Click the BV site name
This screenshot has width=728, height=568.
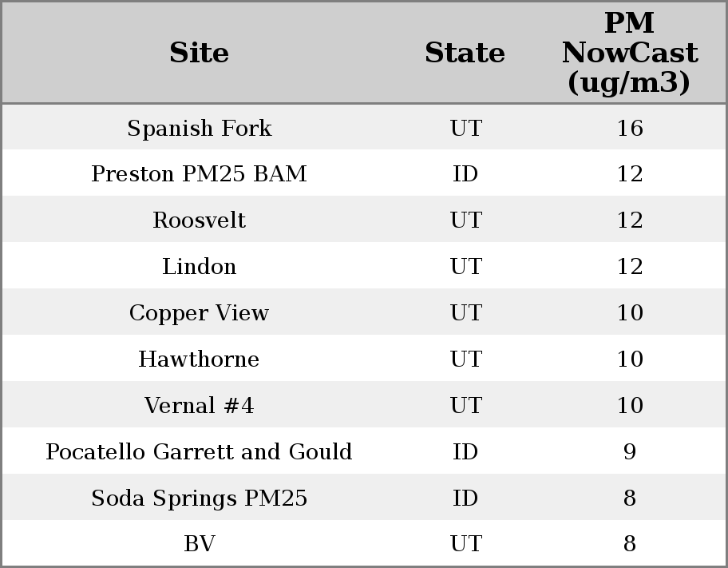point(199,544)
